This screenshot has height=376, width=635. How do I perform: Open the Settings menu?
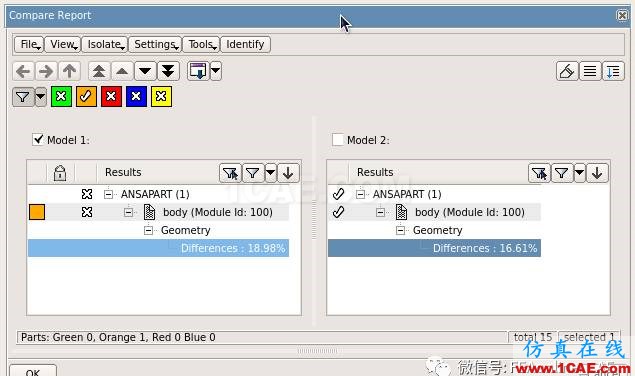coord(156,44)
